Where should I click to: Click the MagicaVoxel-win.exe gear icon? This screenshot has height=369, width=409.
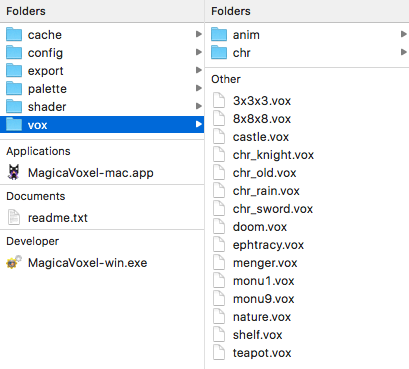[x=14, y=262]
